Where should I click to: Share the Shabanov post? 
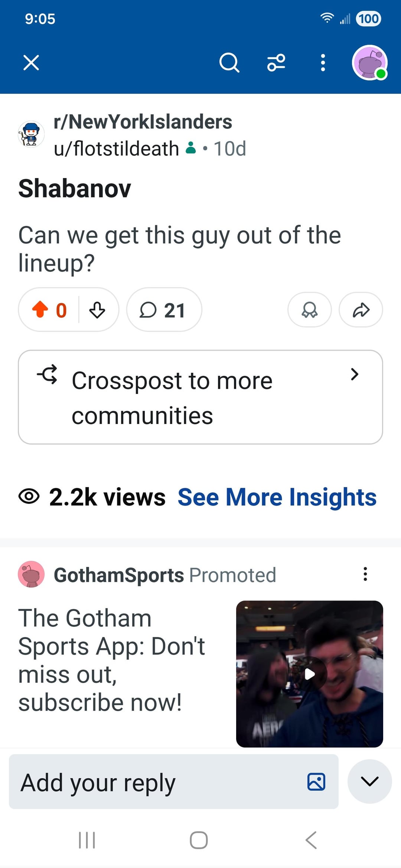(x=361, y=310)
